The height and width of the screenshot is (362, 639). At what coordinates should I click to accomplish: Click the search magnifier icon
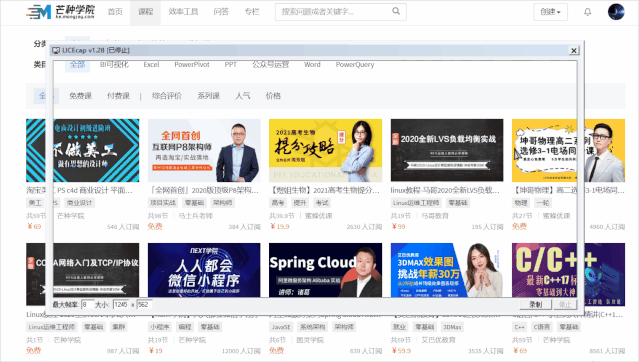[x=396, y=11]
